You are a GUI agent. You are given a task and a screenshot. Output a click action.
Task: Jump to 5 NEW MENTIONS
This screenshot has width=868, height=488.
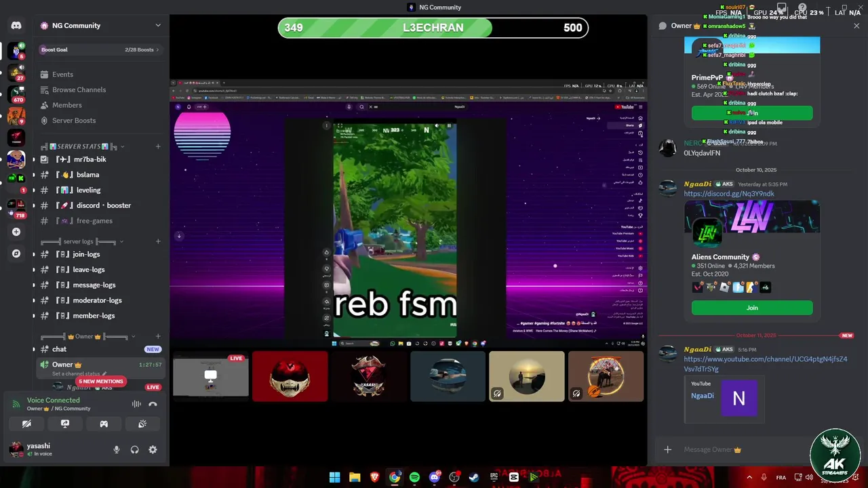tap(100, 382)
